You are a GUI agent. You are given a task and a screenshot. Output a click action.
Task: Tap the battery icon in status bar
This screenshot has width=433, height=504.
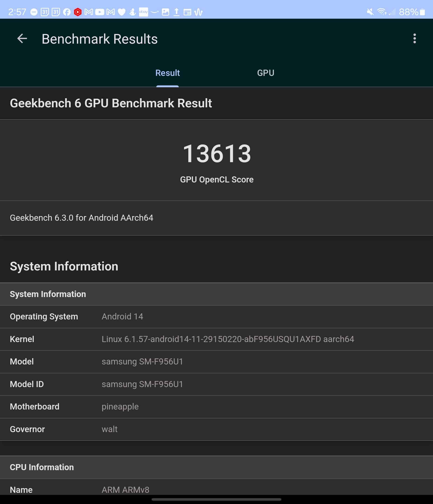tap(423, 12)
